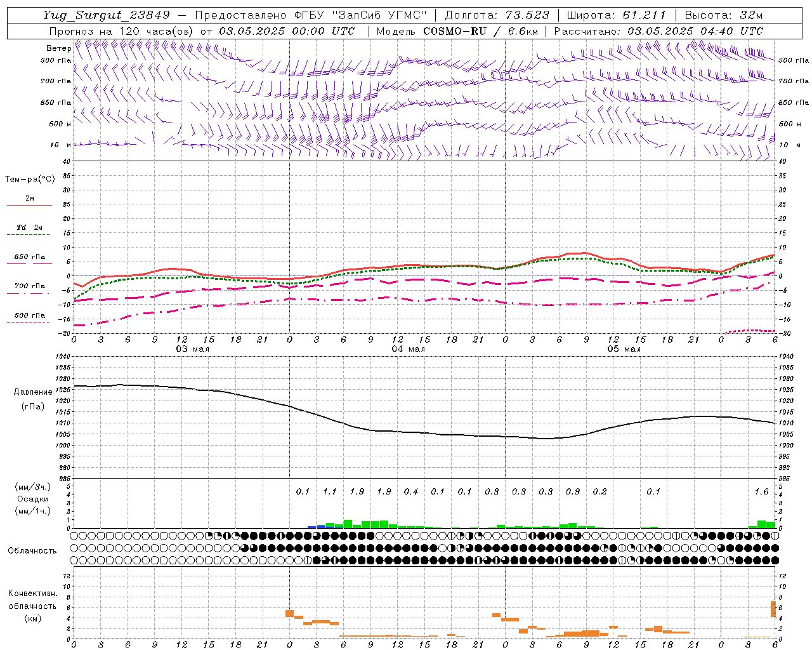Click the Конвективн. convective cloud label
Image resolution: width=812 pixels, height=650 pixels.
[32, 594]
